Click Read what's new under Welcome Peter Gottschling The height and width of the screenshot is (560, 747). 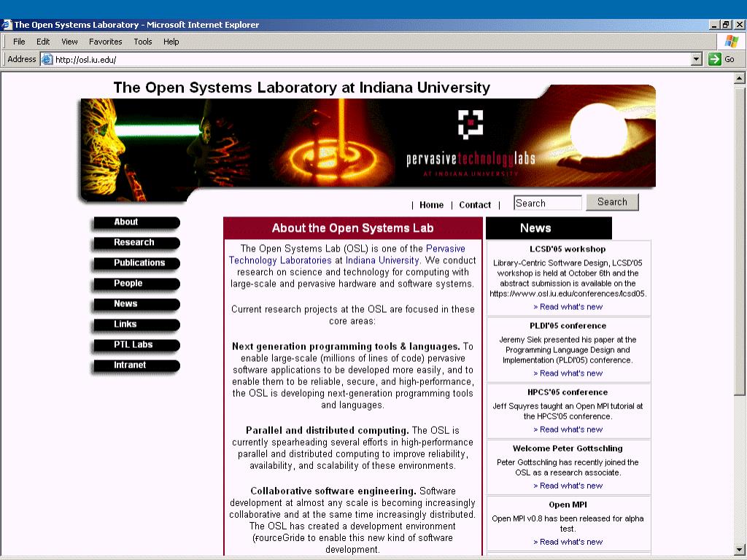pyautogui.click(x=568, y=486)
